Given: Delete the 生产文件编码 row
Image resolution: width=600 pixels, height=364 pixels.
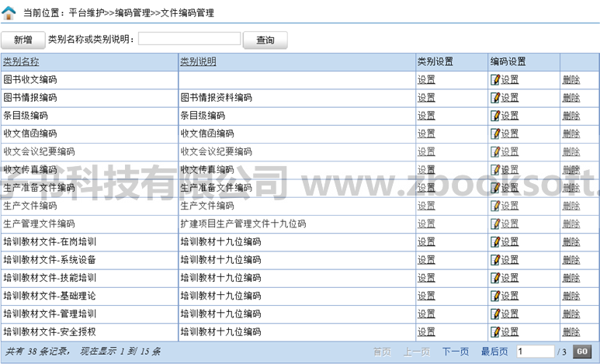Looking at the screenshot, I should (571, 206).
